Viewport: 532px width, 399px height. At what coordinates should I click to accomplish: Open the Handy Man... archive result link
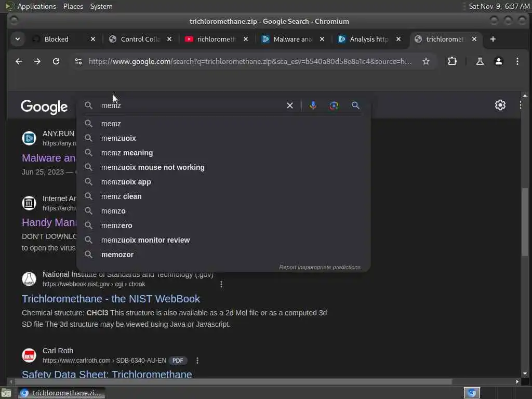click(49, 222)
